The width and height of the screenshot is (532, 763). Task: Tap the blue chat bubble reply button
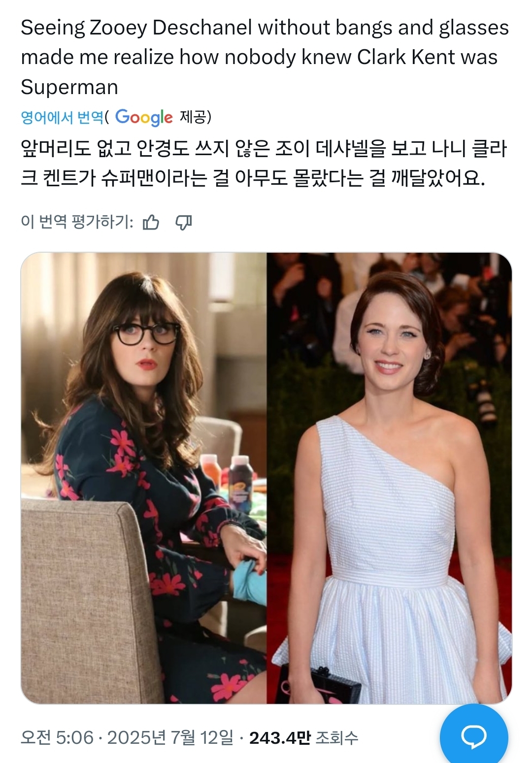pyautogui.click(x=473, y=736)
